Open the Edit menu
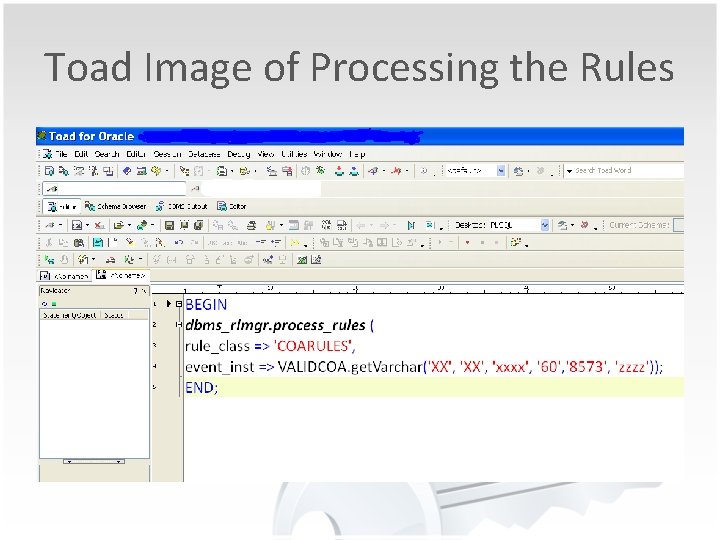The width and height of the screenshot is (720, 540). click(x=81, y=154)
